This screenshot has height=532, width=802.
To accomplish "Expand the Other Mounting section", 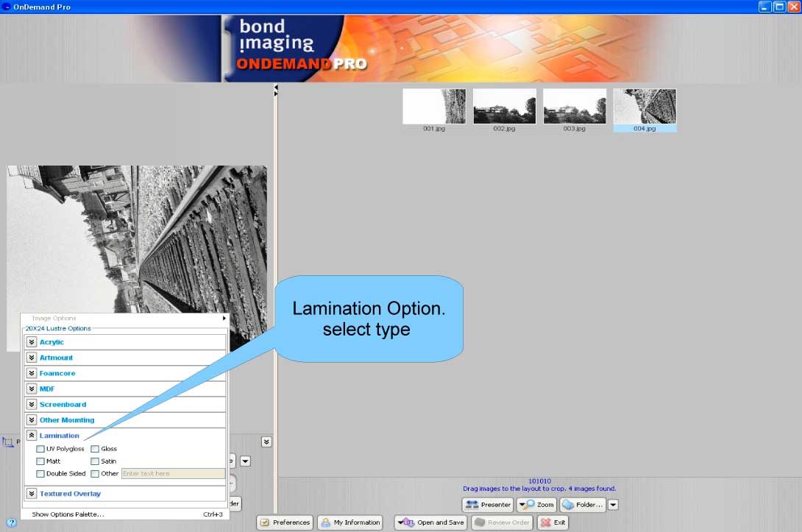I will (x=31, y=419).
